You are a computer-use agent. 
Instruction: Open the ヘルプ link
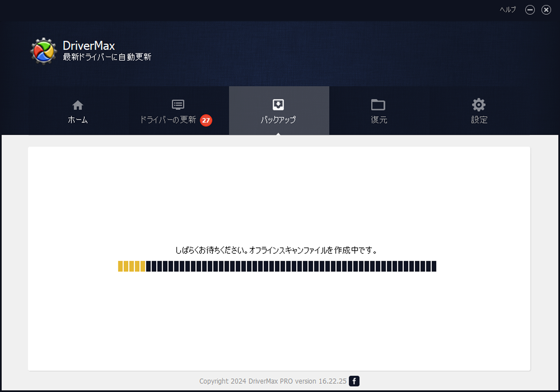[507, 10]
